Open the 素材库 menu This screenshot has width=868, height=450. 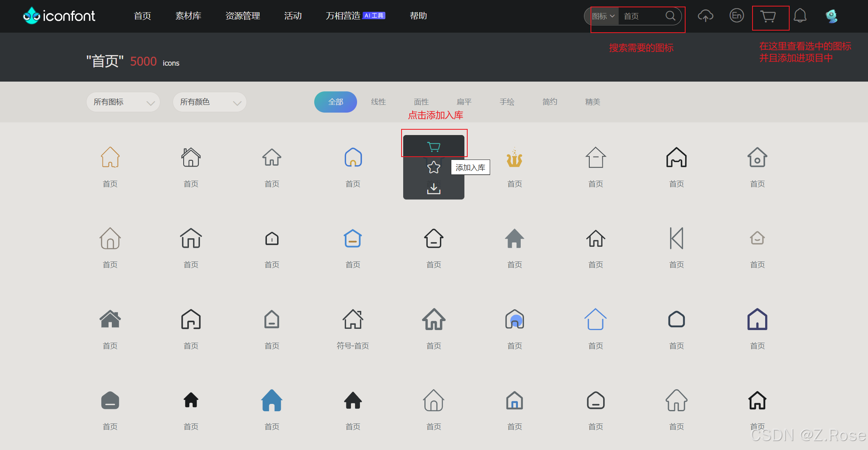(x=188, y=16)
